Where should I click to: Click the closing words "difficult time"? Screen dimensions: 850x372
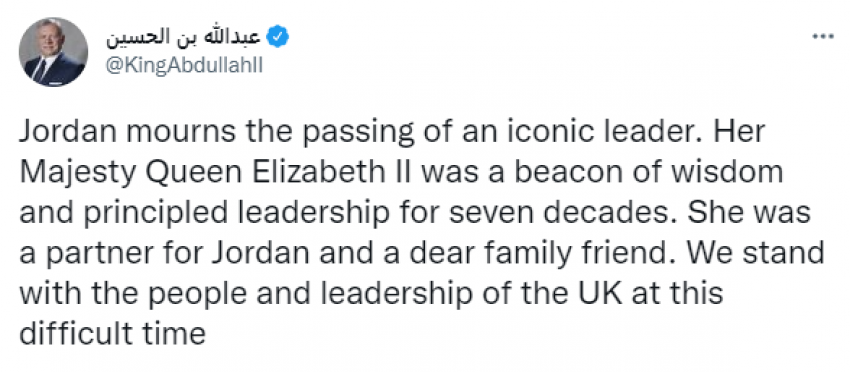pos(113,333)
